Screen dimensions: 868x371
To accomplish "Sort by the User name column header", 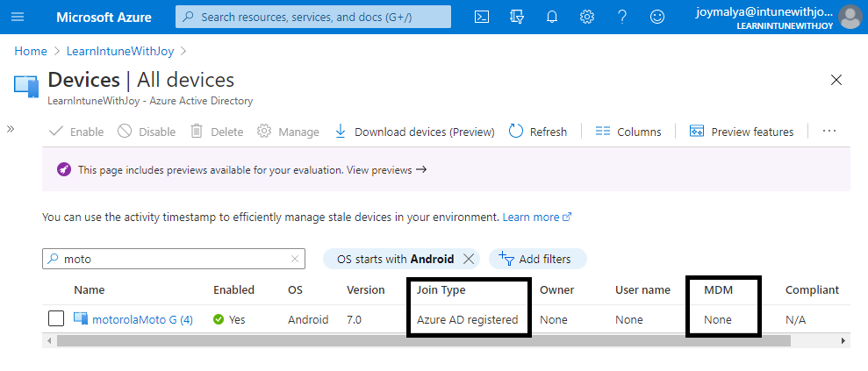I will tap(642, 289).
